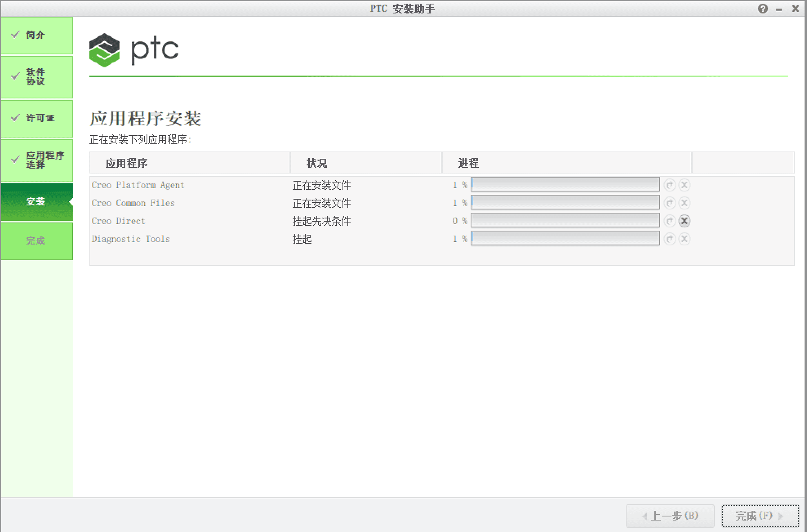The width and height of the screenshot is (807, 532).
Task: Click the retry icon for Diagnostic Tools
Action: (669, 239)
